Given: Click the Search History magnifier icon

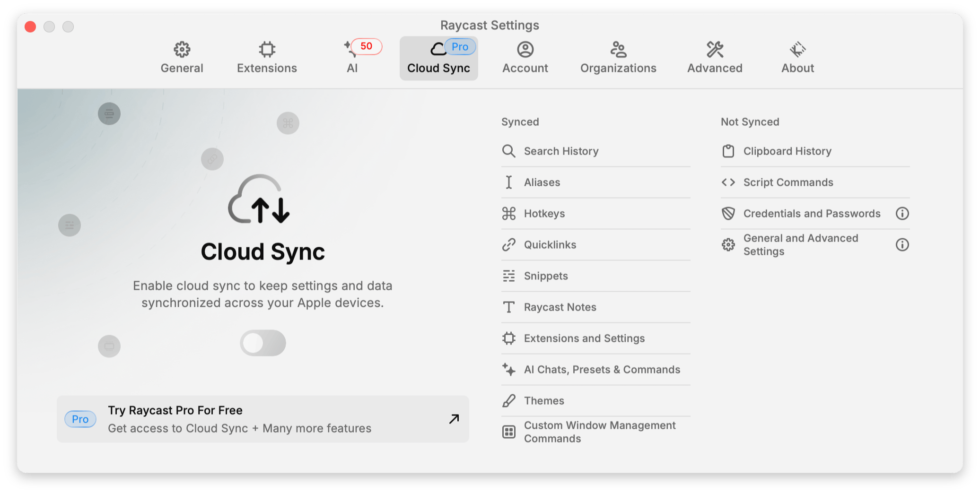Looking at the screenshot, I should [x=508, y=151].
